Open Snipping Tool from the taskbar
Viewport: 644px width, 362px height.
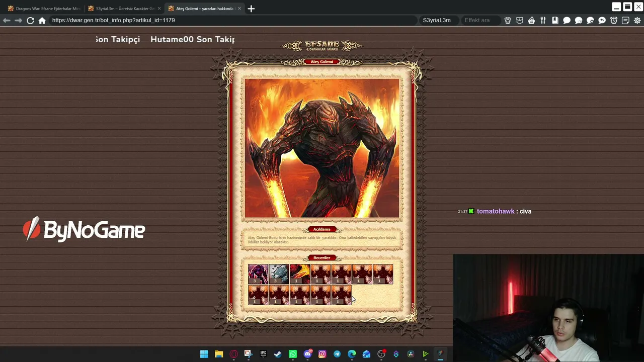point(248,354)
